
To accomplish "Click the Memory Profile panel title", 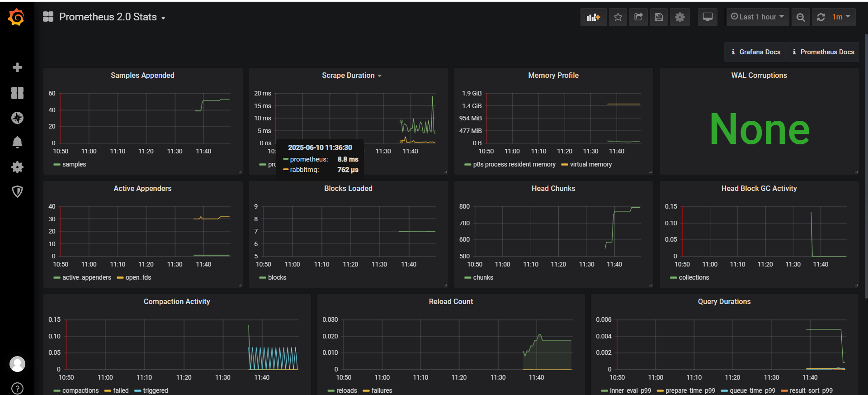I will 553,76.
